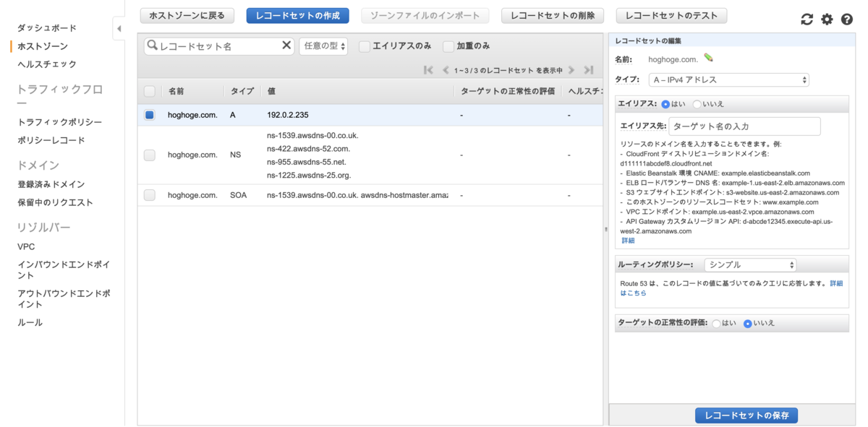Viewport: 868px width, 427px height.
Task: Clear the record set search with X
Action: (x=286, y=46)
